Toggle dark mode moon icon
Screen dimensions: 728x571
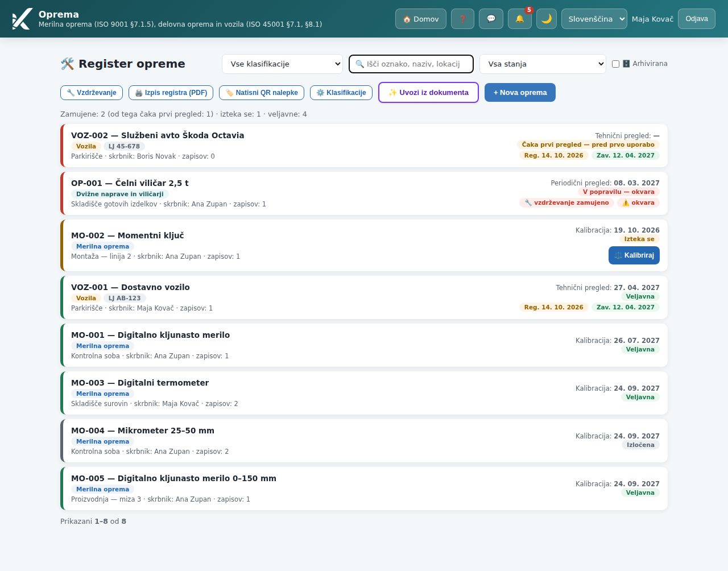coord(547,19)
